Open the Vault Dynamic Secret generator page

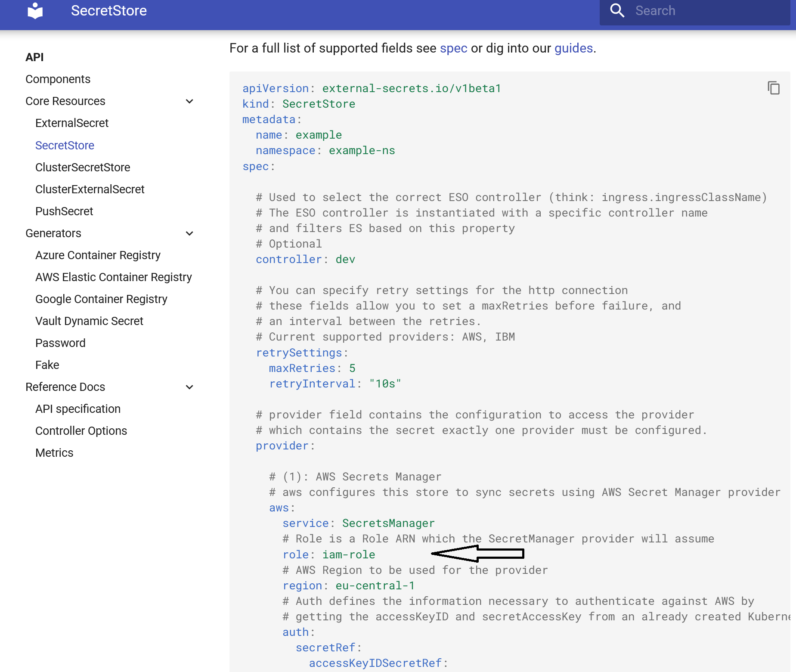89,321
